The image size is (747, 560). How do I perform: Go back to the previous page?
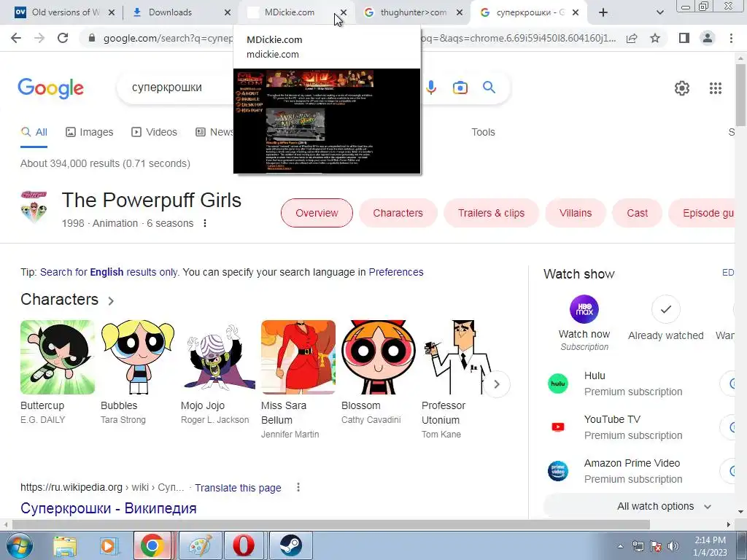pos(16,38)
